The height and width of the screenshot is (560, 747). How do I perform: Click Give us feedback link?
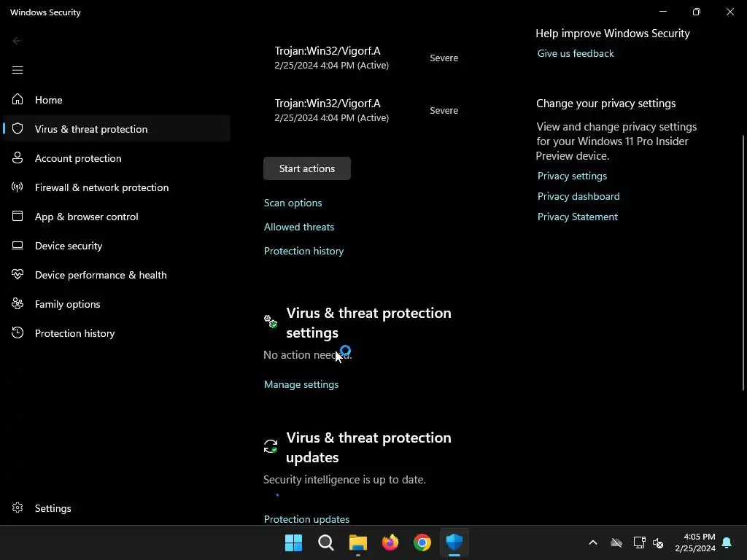click(x=576, y=53)
